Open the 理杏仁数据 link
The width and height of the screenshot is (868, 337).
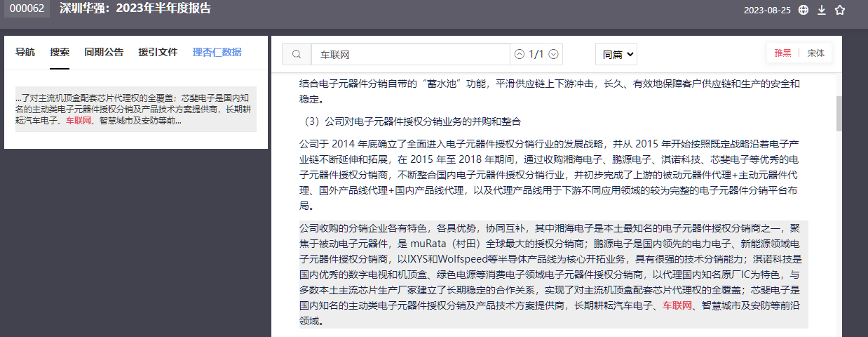pyautogui.click(x=217, y=52)
